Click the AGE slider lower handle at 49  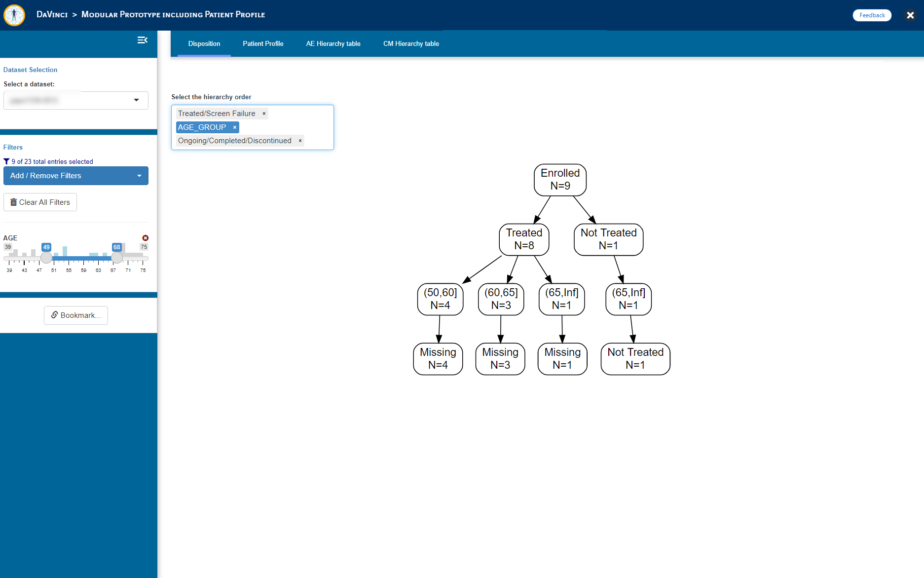[46, 258]
